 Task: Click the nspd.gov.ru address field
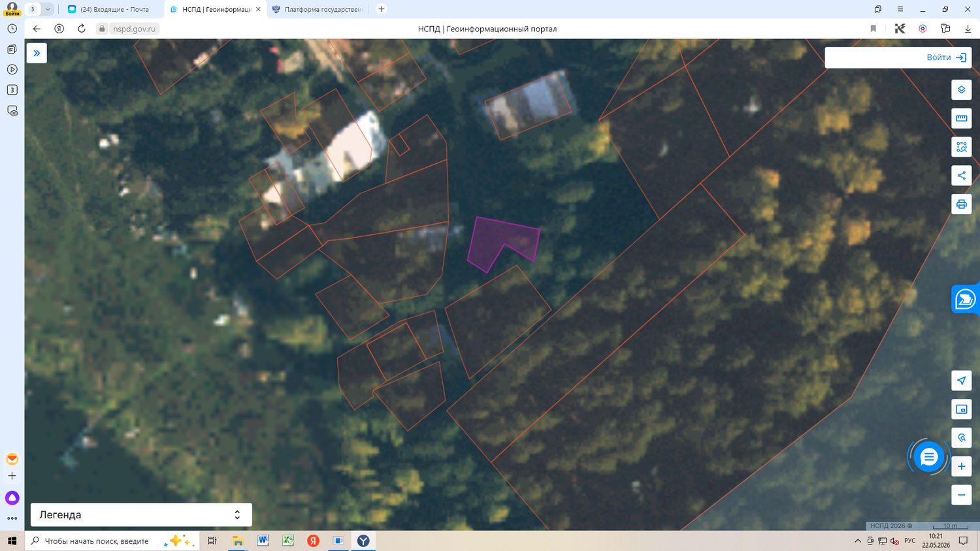135,29
